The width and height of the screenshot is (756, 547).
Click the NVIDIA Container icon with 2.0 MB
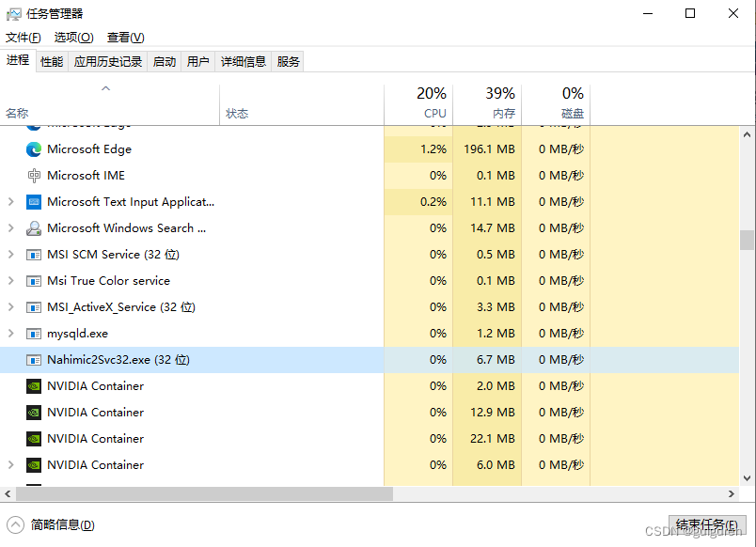tap(34, 386)
